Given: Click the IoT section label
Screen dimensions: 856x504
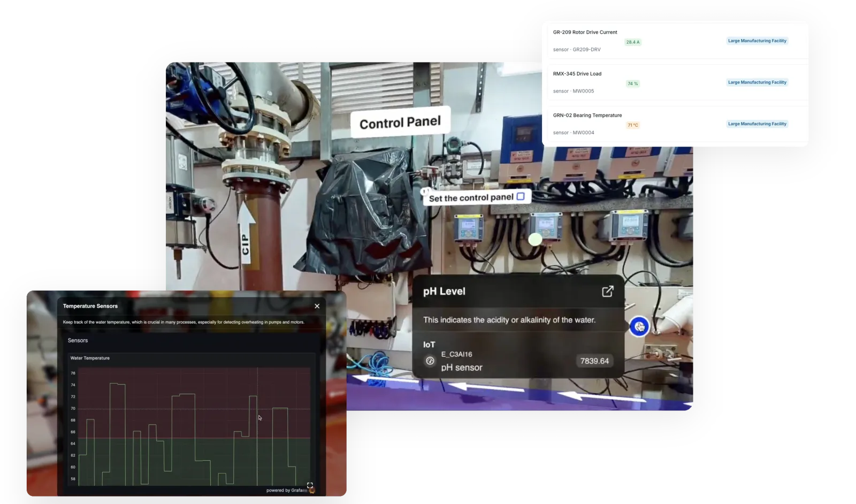Looking at the screenshot, I should [x=429, y=345].
